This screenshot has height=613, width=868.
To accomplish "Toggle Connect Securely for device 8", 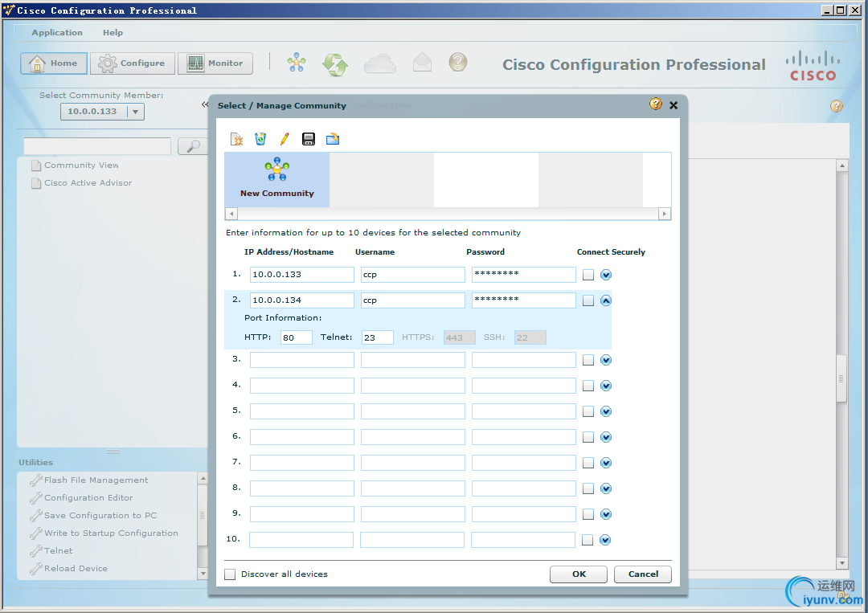I will [x=588, y=488].
